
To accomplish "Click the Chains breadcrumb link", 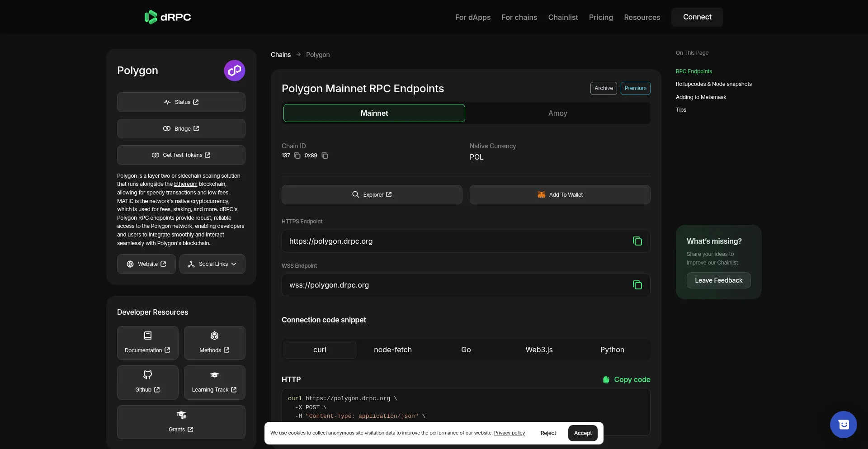I will (281, 55).
